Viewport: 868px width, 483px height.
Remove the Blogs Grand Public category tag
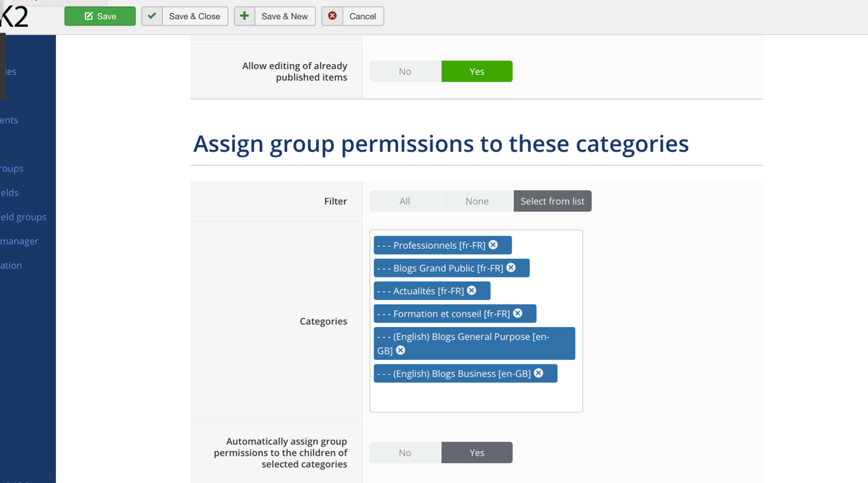coord(511,268)
